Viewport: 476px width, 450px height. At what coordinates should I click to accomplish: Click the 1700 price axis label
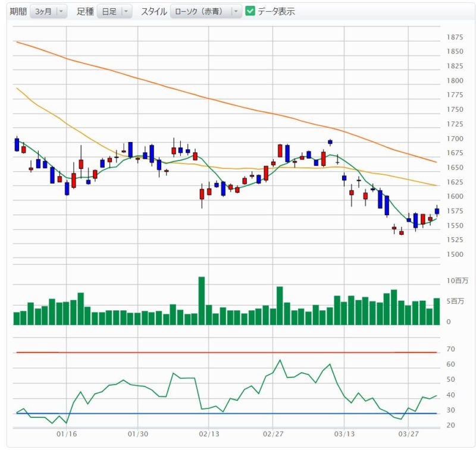[455, 139]
